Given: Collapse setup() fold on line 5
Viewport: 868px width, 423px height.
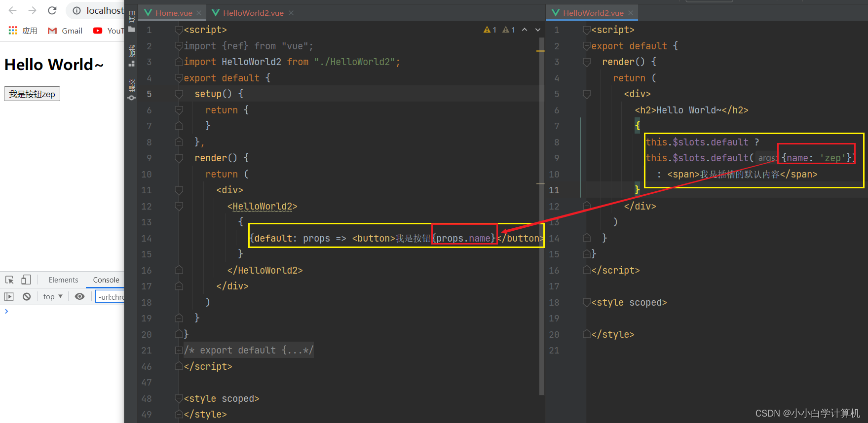Looking at the screenshot, I should click(179, 94).
